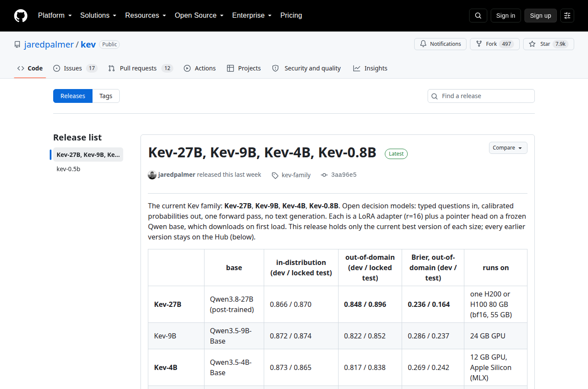Viewport: 588px width, 389px height.
Task: Expand the Enterprise navigation menu
Action: pos(252,16)
